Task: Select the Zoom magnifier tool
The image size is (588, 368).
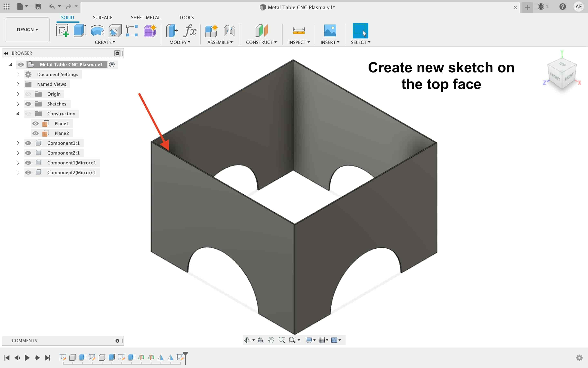Action: [x=282, y=340]
